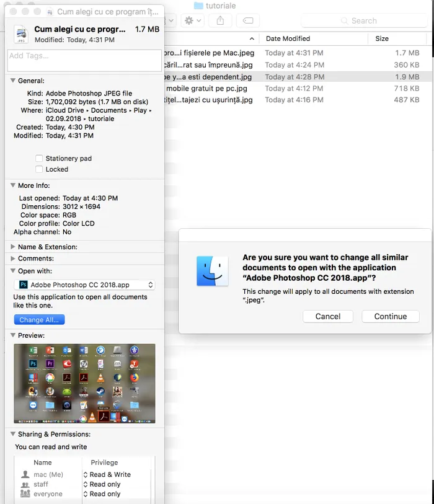The image size is (434, 504).
Task: Change everyone Read only privilege
Action: point(102,493)
